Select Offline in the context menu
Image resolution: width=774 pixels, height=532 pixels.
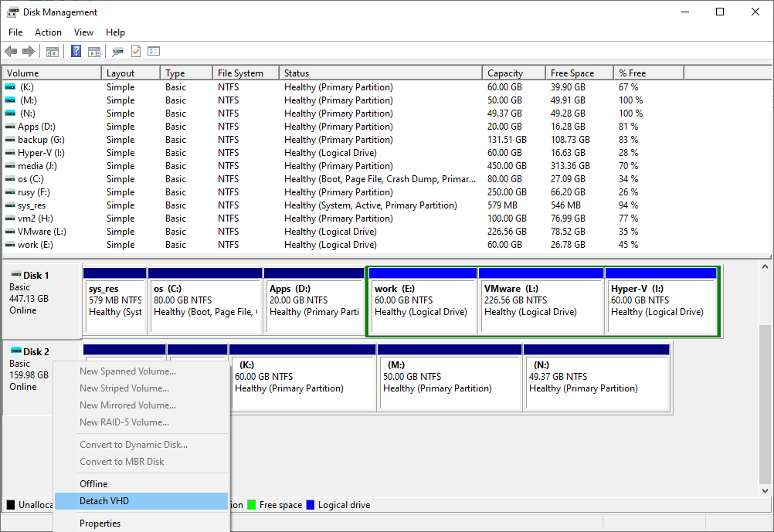pos(93,484)
